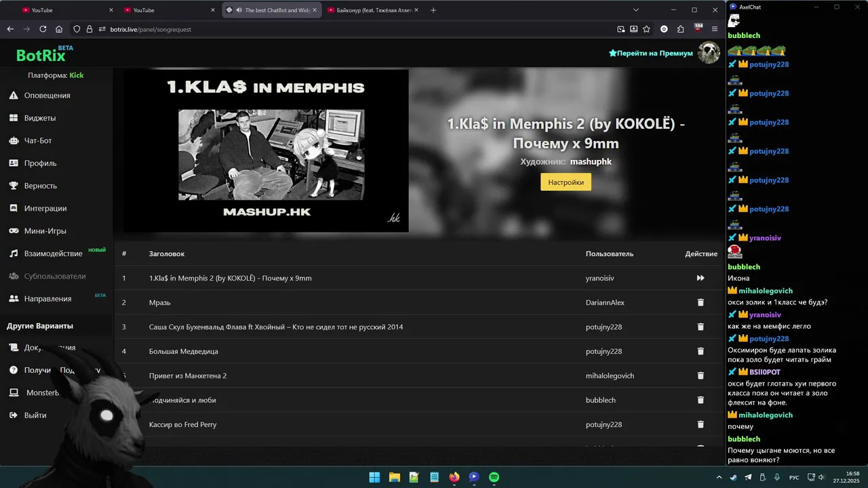Open Spotify from the taskbar
The image size is (868, 488).
494,477
